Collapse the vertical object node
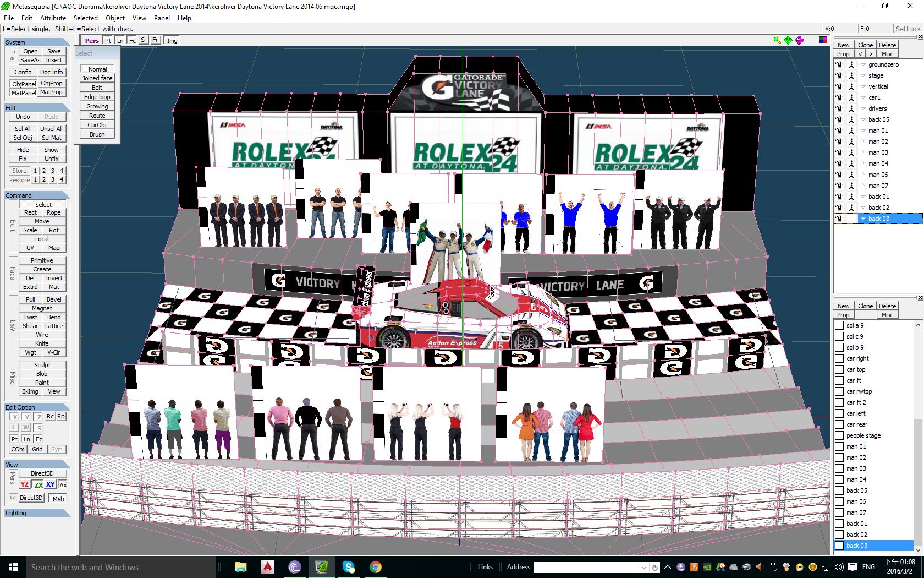The height and width of the screenshot is (578, 924). 863,86
